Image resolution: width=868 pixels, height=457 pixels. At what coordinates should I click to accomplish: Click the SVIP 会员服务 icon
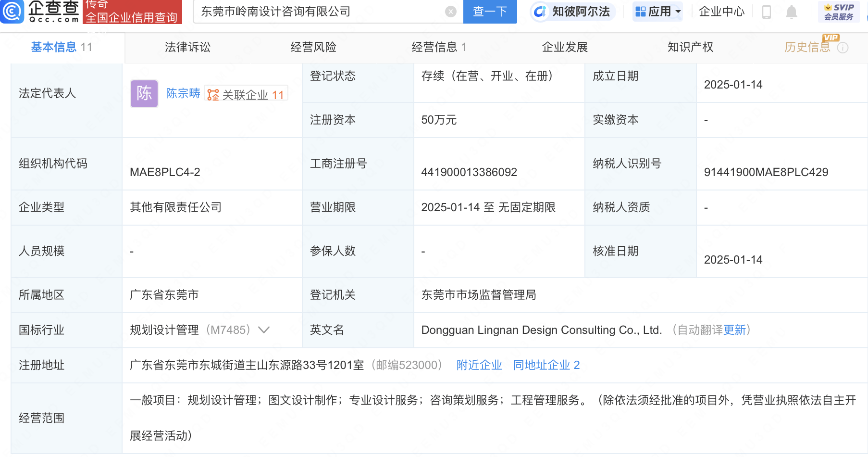coord(838,12)
